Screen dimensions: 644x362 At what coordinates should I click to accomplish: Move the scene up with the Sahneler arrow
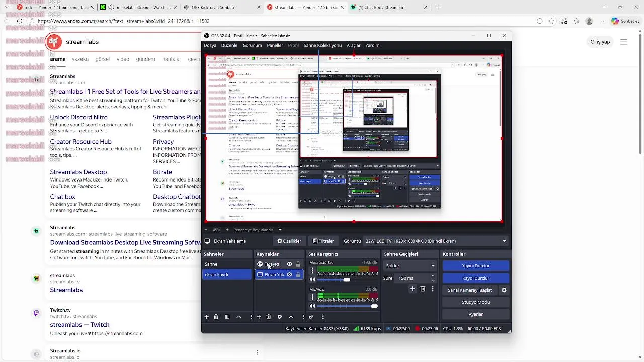pyautogui.click(x=238, y=317)
